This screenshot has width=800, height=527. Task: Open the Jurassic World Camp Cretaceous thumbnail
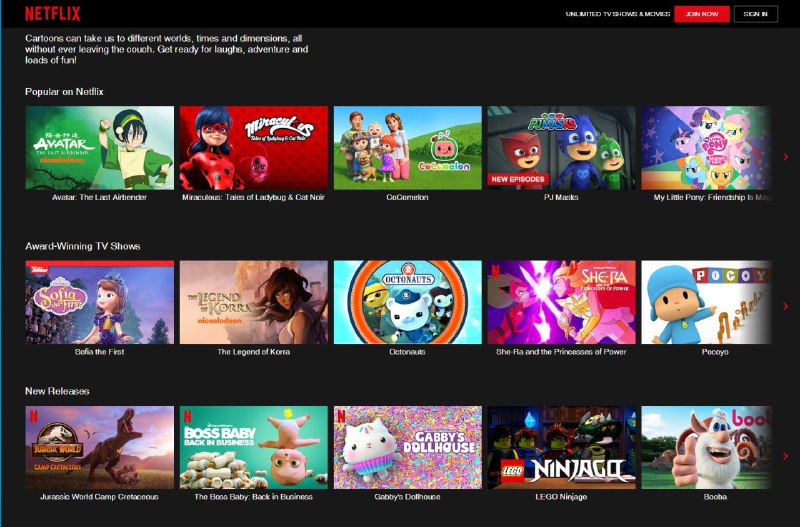click(x=99, y=447)
